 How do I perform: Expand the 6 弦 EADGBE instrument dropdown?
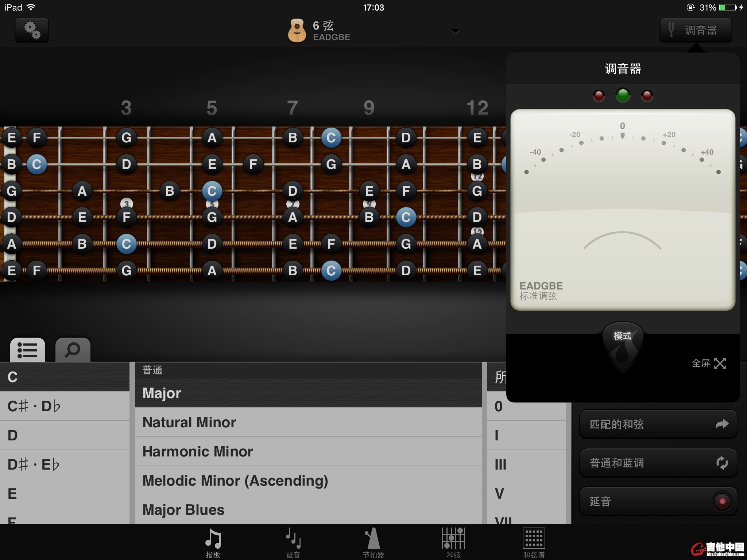pos(455,32)
